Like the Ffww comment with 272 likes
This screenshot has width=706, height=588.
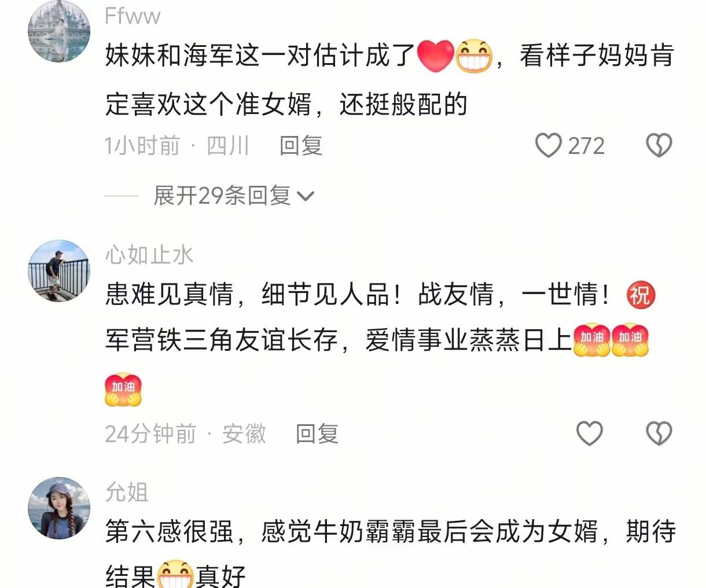click(548, 145)
